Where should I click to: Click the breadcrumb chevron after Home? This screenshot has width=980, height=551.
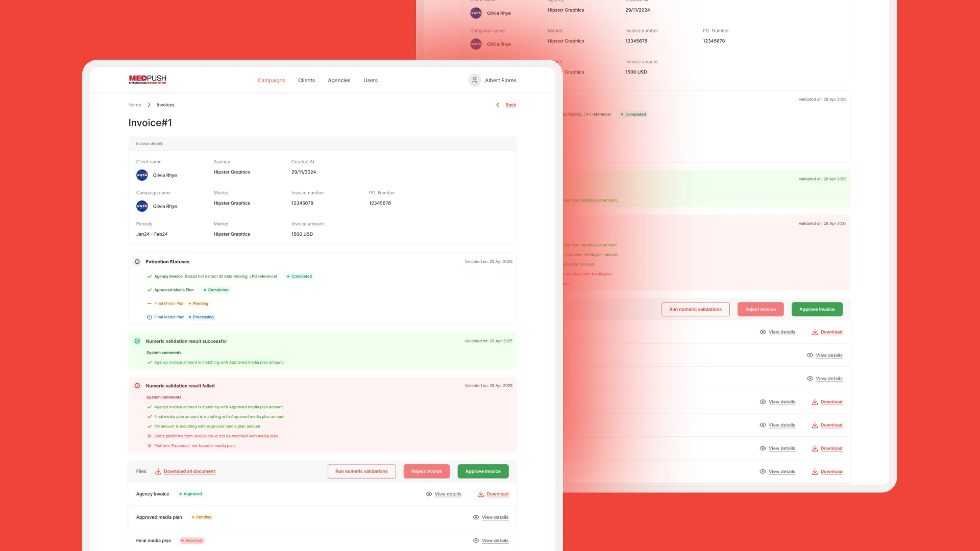coord(149,105)
